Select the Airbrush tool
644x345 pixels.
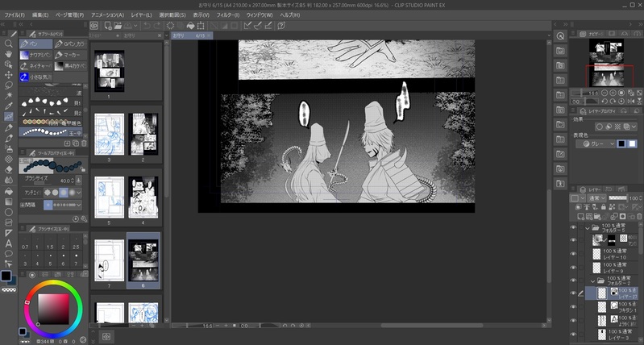coord(8,148)
